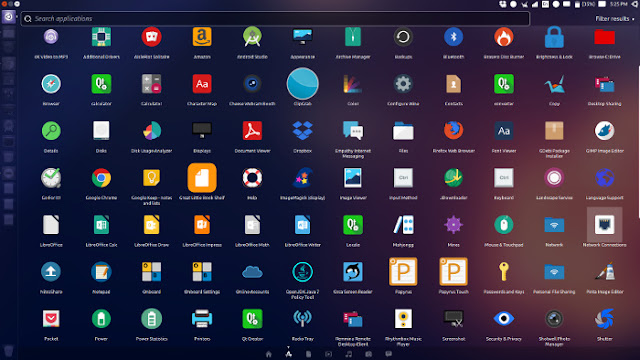Viewport: 640px width, 360px height.
Task: Open Great Little Book Shelf
Action: point(202,178)
